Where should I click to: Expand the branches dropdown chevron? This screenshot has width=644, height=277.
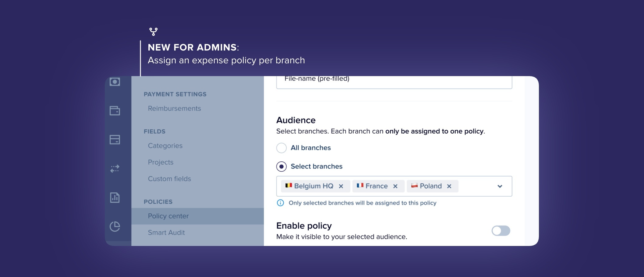coord(500,186)
